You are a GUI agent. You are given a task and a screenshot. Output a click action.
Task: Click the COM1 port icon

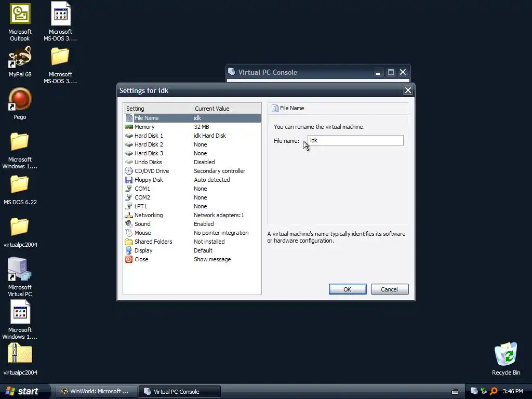point(129,189)
